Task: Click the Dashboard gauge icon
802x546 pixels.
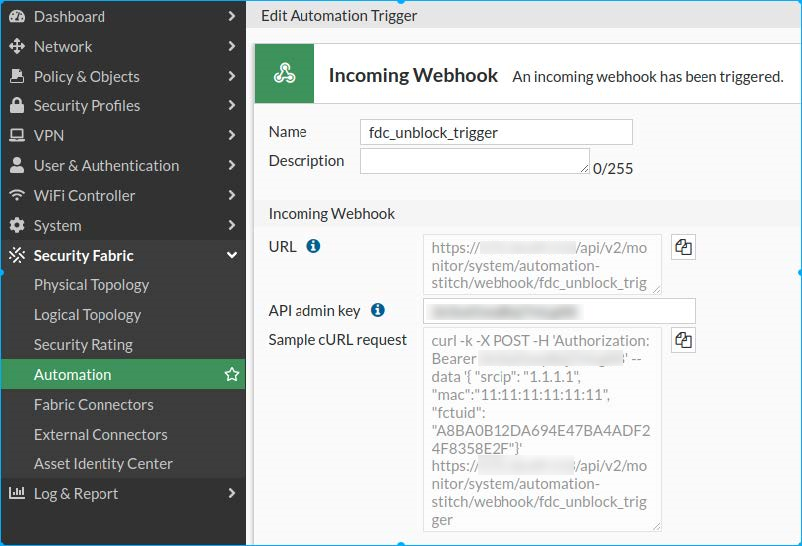Action: pyautogui.click(x=17, y=17)
